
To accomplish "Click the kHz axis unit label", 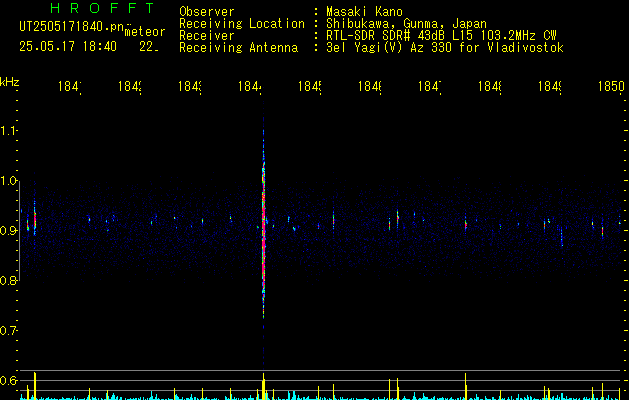I will click(10, 82).
